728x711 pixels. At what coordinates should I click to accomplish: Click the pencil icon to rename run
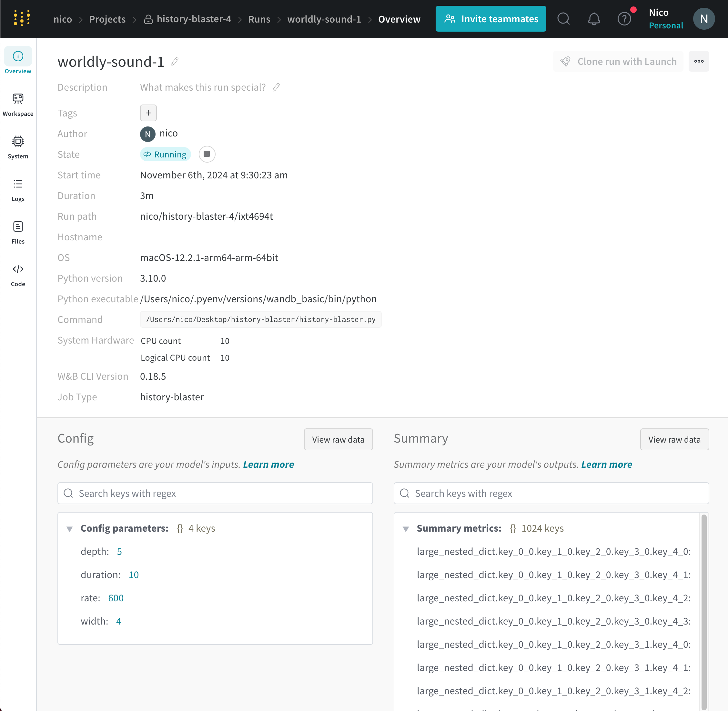(x=175, y=62)
